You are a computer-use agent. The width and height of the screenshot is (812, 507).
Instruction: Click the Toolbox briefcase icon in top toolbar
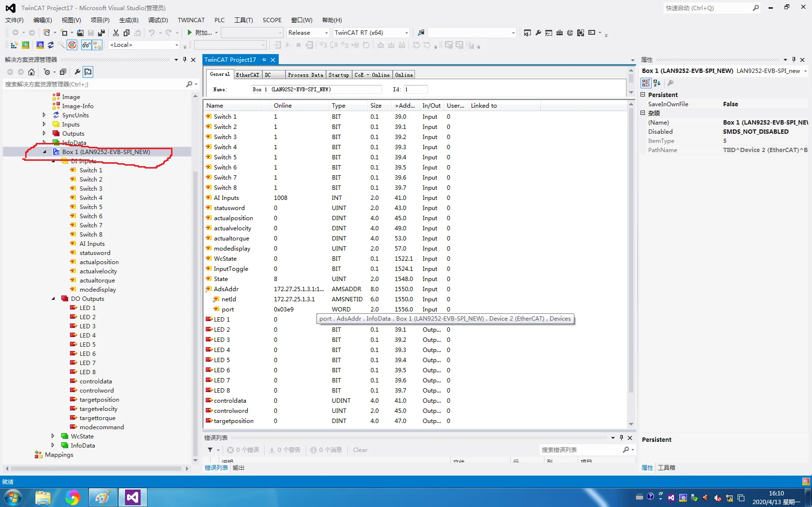[559, 33]
